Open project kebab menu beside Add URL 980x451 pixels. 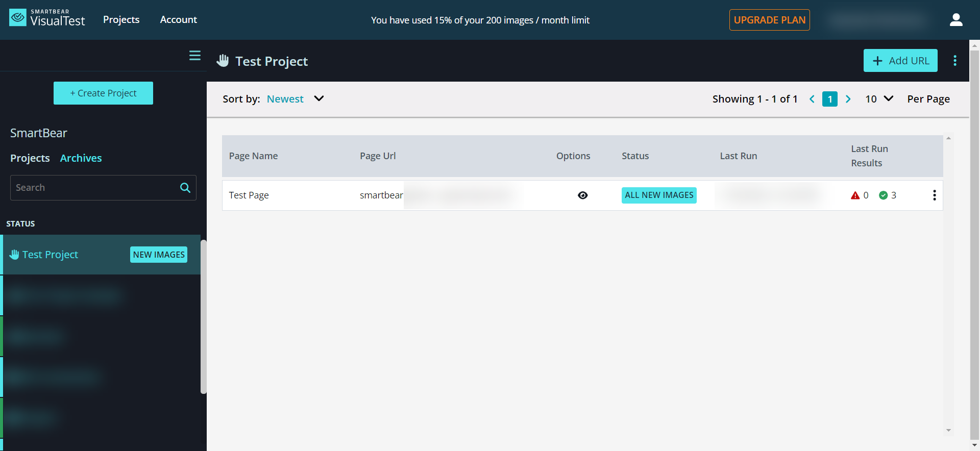click(x=954, y=61)
